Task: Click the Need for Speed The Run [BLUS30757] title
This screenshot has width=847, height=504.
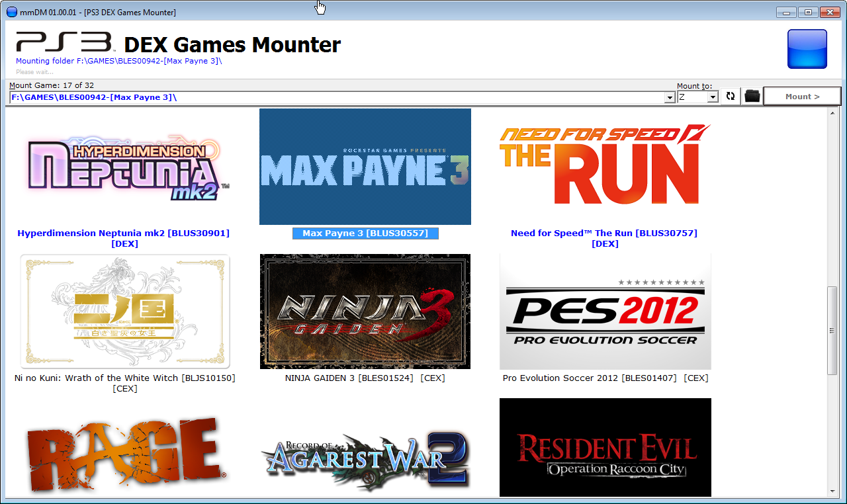Action: 604,238
